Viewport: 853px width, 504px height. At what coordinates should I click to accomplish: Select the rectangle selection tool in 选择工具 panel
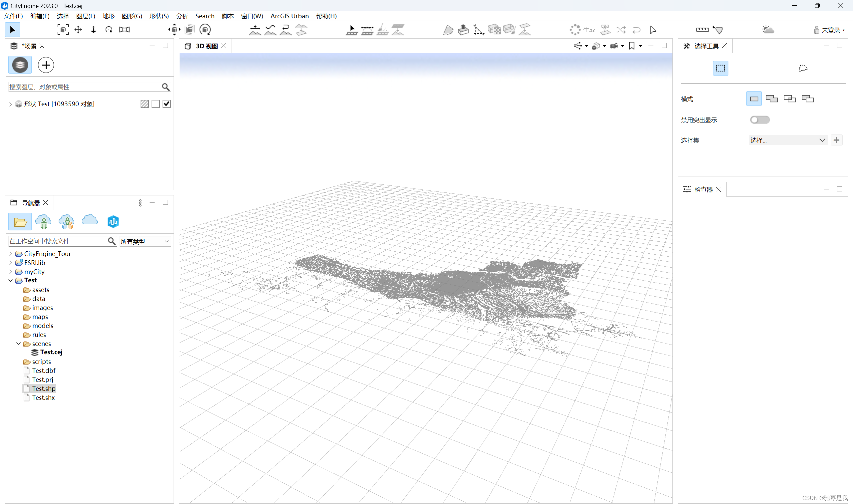coord(720,68)
